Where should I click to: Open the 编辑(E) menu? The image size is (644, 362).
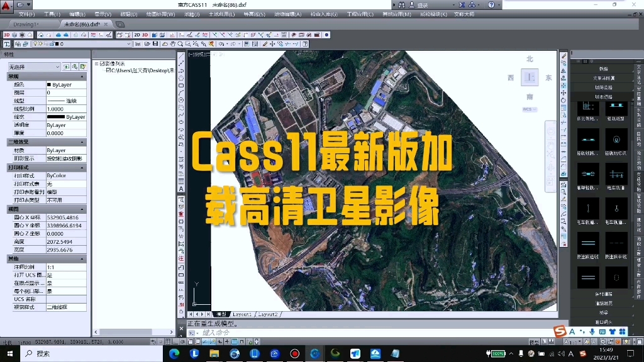click(x=77, y=14)
